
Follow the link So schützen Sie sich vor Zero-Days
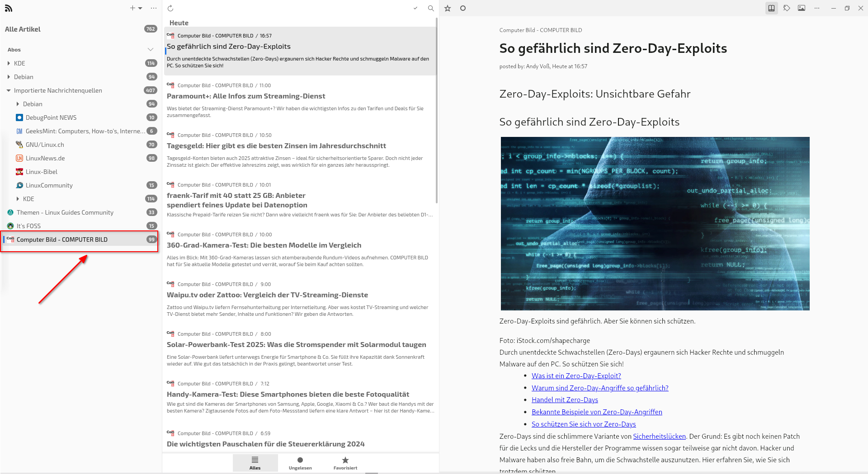[x=584, y=424]
